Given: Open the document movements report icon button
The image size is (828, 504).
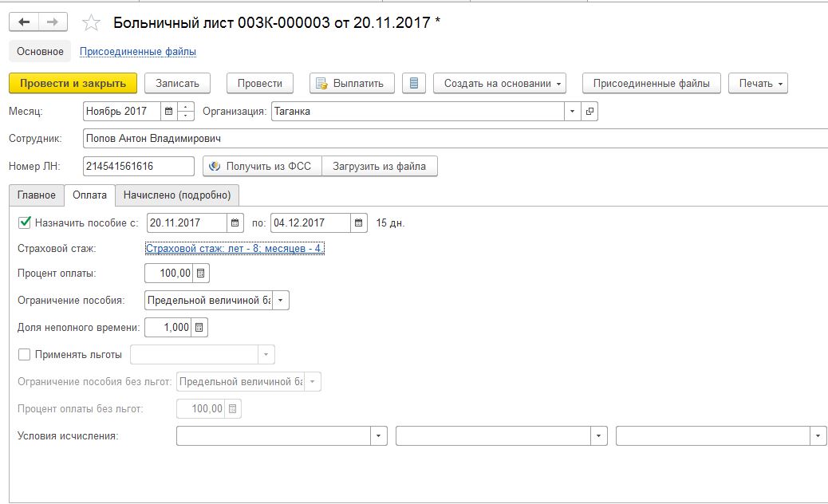Looking at the screenshot, I should click(x=414, y=84).
